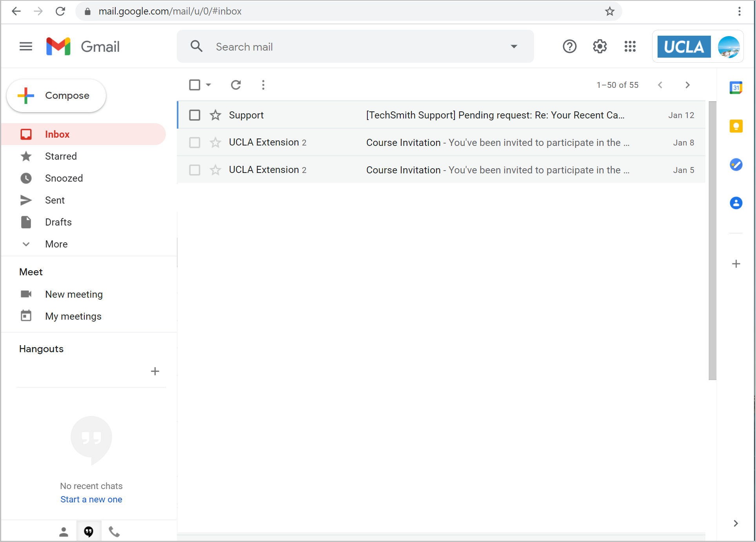Go back in browser
756x542 pixels.
pos(16,11)
